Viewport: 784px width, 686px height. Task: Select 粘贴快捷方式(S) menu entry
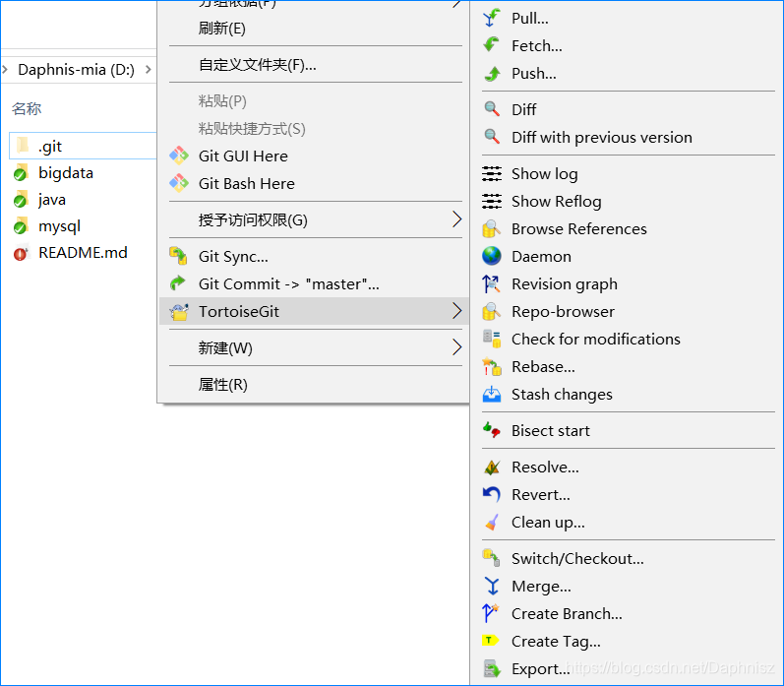[314, 129]
